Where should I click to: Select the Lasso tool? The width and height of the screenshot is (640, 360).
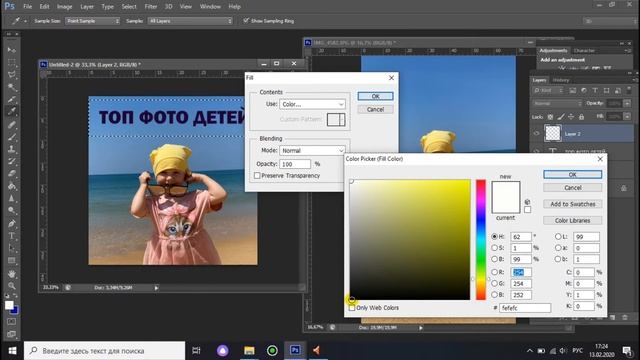12,75
